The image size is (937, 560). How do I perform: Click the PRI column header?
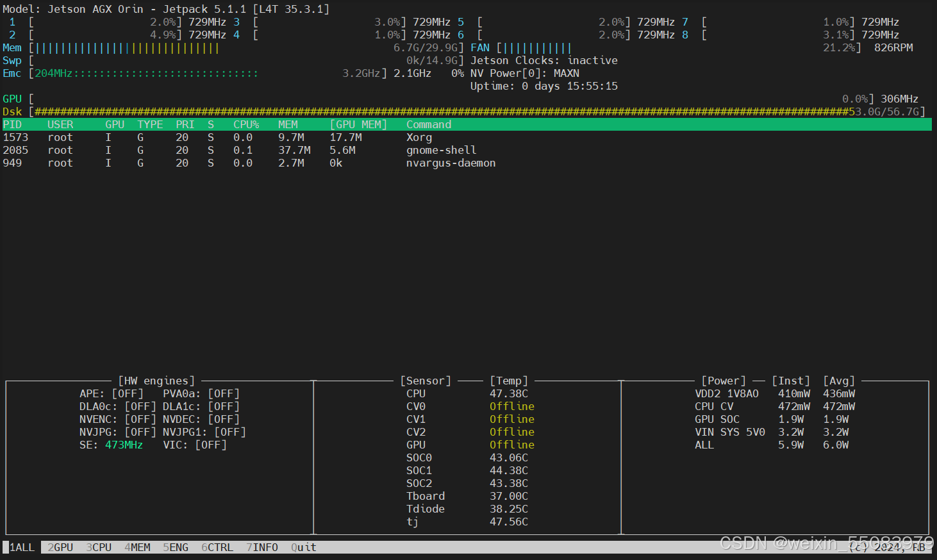[185, 124]
